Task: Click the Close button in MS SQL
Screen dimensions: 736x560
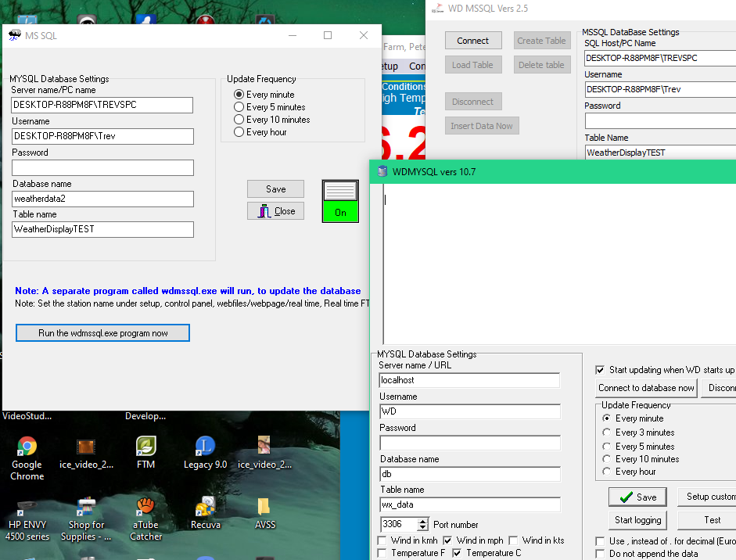Action: 275,210
